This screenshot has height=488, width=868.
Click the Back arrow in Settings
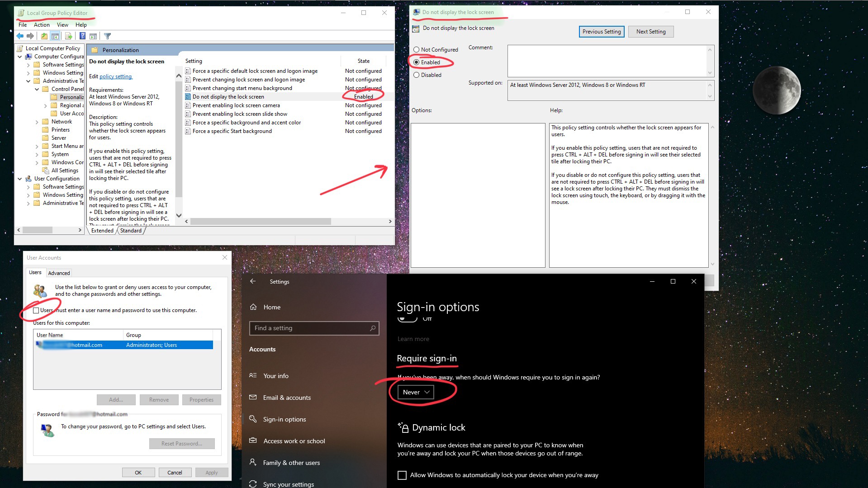point(253,281)
